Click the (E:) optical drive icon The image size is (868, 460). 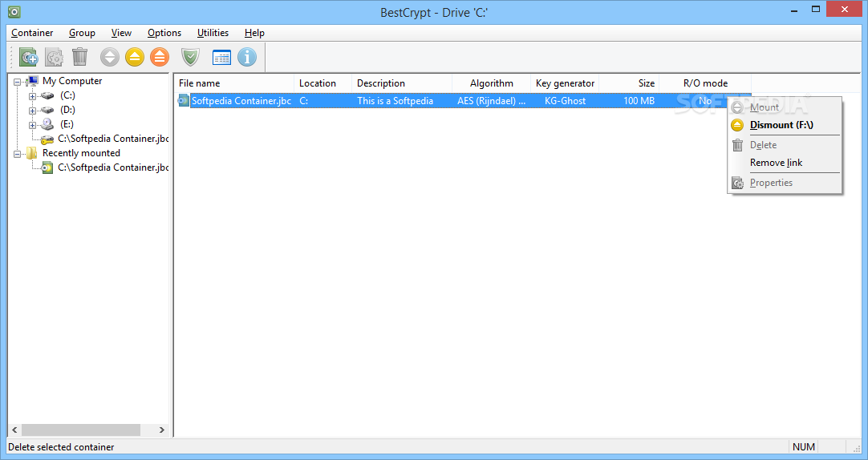pyautogui.click(x=47, y=124)
